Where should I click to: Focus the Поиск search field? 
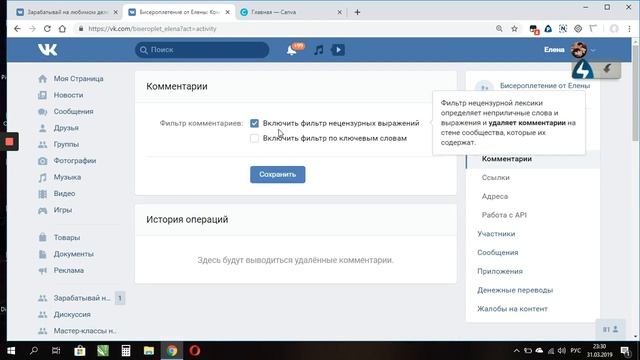(202, 50)
